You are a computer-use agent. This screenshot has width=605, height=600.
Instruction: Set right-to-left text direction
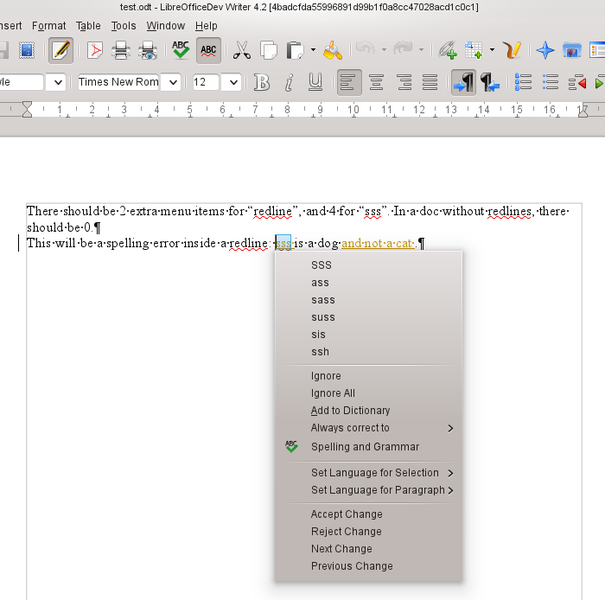tap(490, 82)
